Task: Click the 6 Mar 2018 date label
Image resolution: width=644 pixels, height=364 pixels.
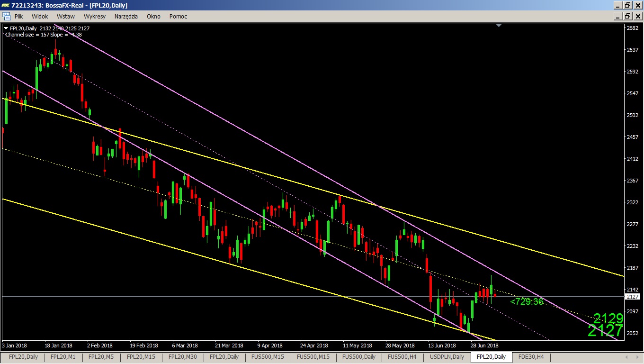Action: click(x=185, y=346)
